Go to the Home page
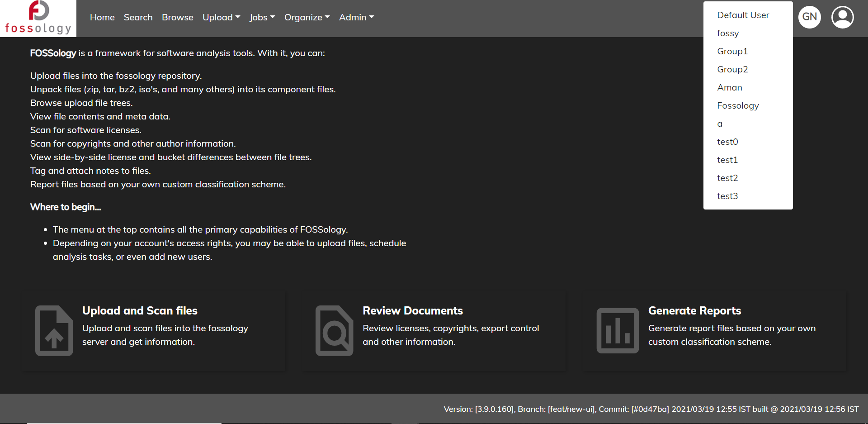 click(x=102, y=17)
